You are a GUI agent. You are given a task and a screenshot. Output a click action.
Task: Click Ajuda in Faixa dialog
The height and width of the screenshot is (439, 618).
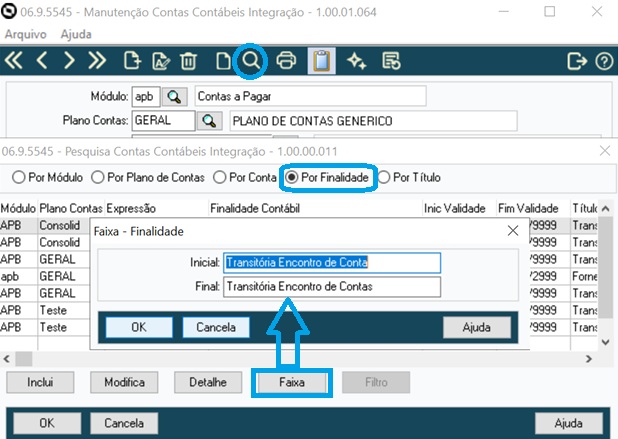click(477, 327)
